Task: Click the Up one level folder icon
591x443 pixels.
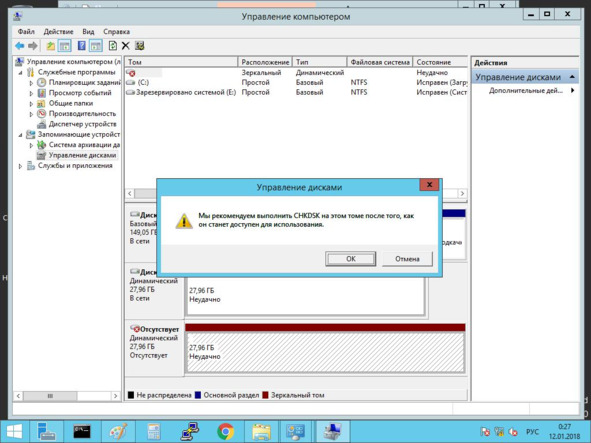Action: point(50,46)
